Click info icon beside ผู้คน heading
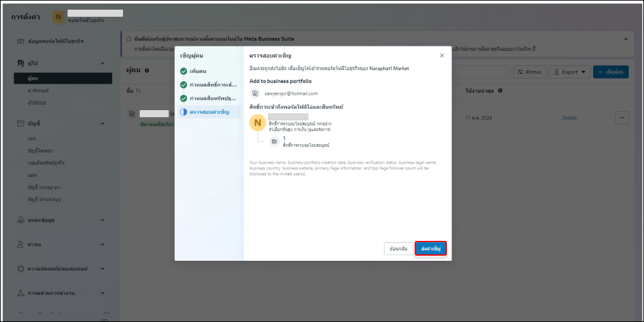Image resolution: width=644 pixels, height=322 pixels. [147, 70]
